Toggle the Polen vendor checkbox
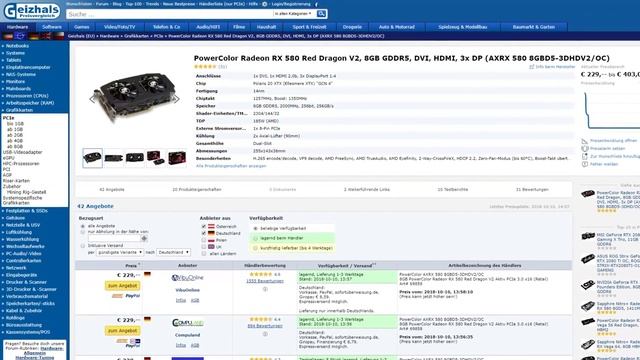Screen dimensions: 640x360 click(204, 240)
